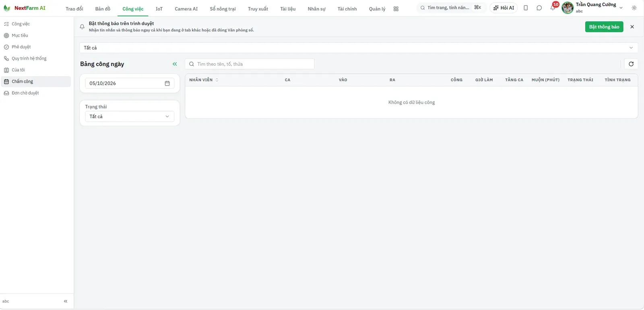Click Trần Quang Cường's avatar
644x310 pixels.
(x=568, y=8)
